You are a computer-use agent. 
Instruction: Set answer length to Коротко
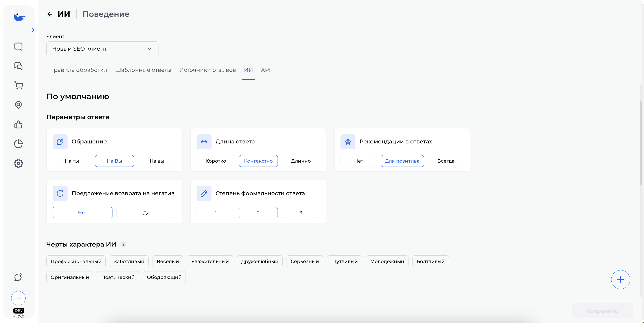216,161
